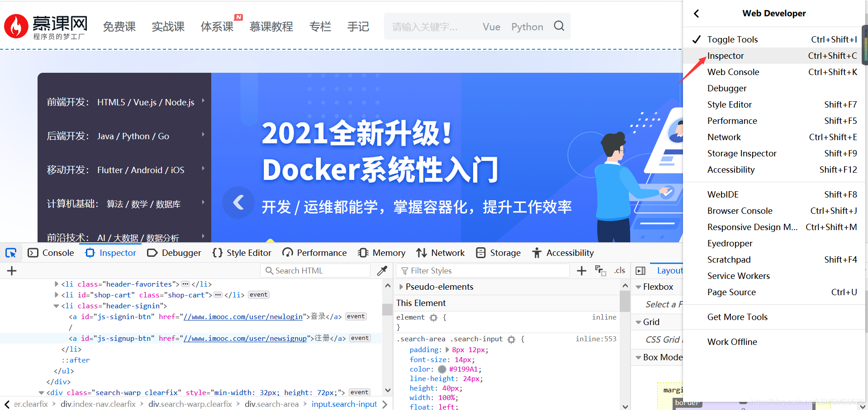Open the Performance tab
The height and width of the screenshot is (410, 868).
point(314,253)
